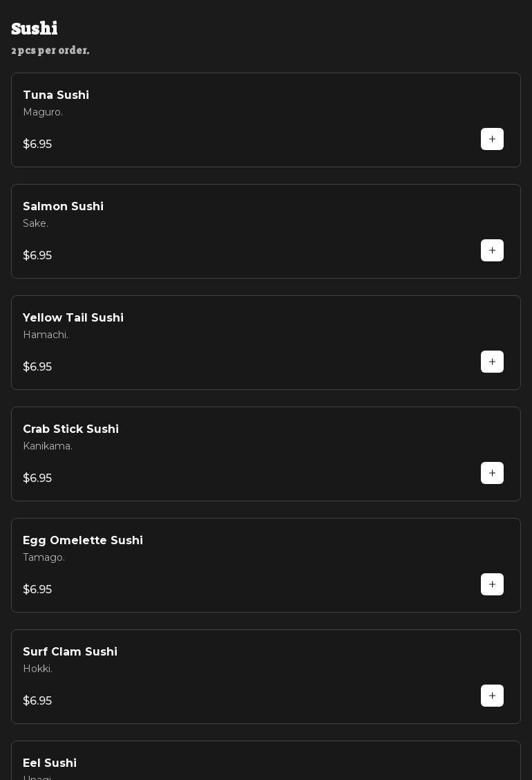View Egg Omelette Sushi item
The image size is (532, 780).
tap(83, 541)
